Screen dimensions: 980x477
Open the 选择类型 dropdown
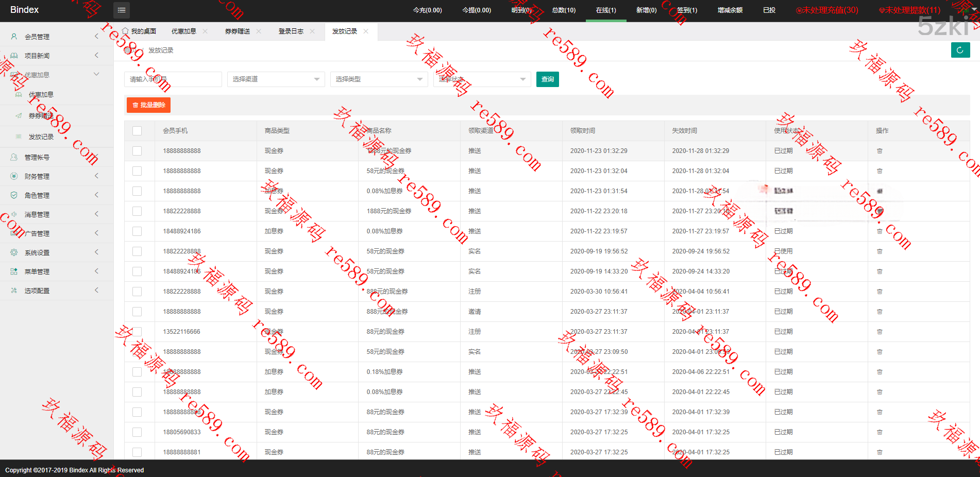pyautogui.click(x=379, y=79)
